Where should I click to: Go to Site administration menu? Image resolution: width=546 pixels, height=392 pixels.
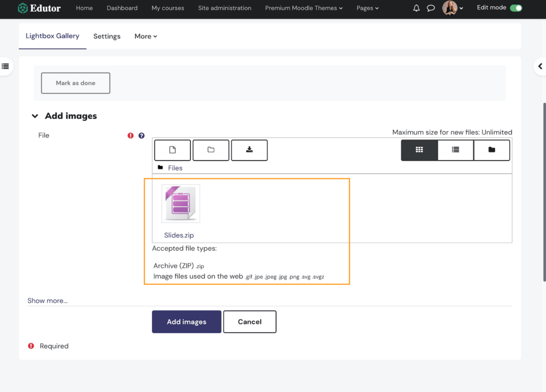(x=224, y=8)
